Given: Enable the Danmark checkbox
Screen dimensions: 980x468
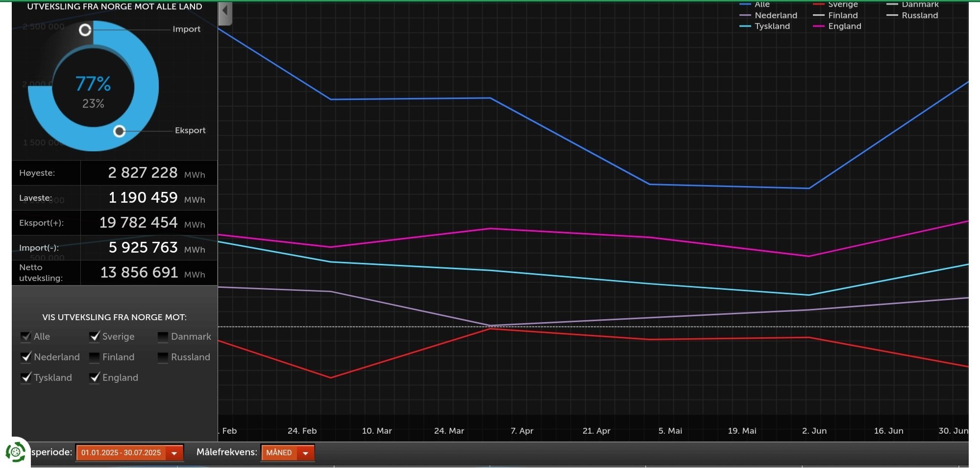Looking at the screenshot, I should pyautogui.click(x=163, y=337).
